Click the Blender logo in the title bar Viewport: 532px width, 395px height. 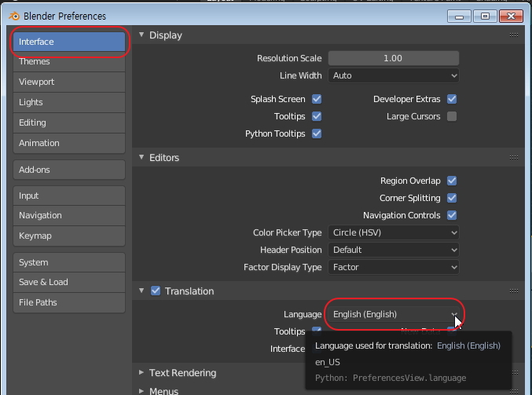tap(14, 16)
